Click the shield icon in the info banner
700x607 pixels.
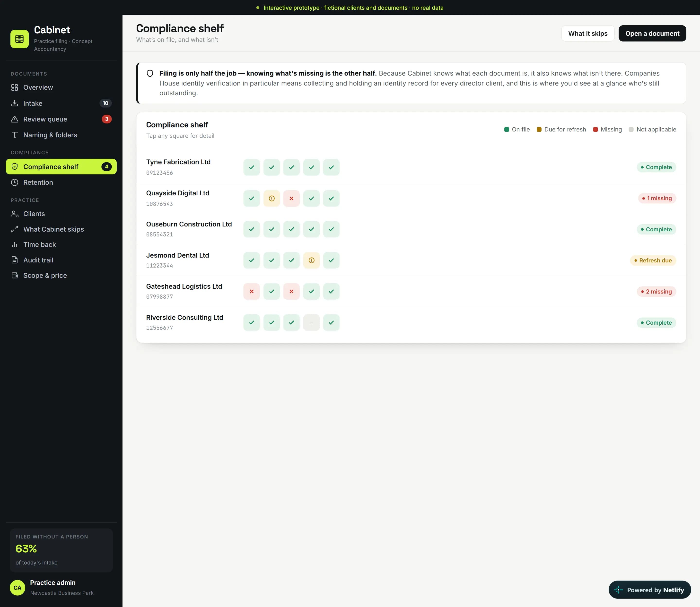(x=150, y=73)
